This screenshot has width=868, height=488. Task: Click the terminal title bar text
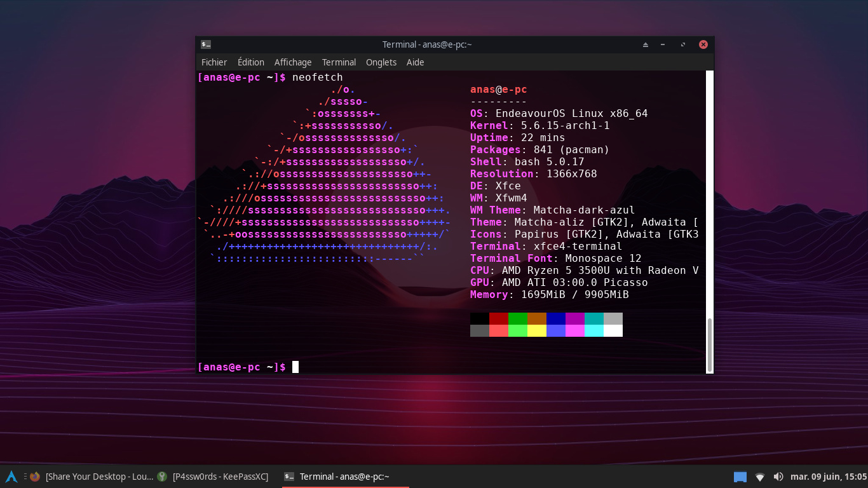427,44
